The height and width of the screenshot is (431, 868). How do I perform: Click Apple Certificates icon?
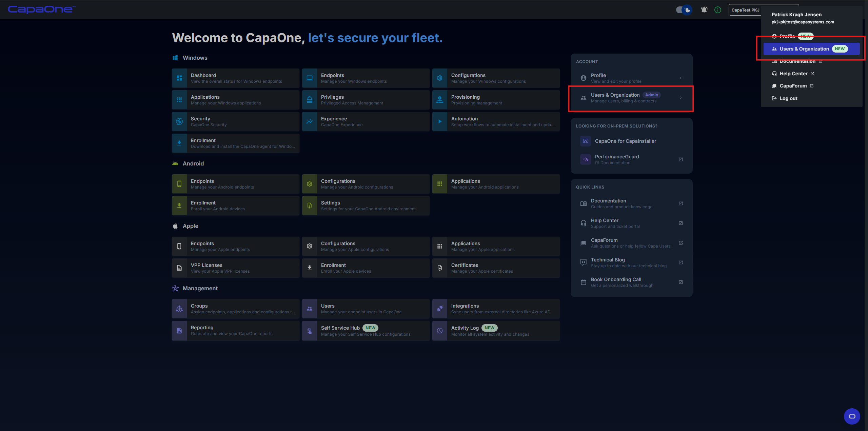pyautogui.click(x=440, y=268)
